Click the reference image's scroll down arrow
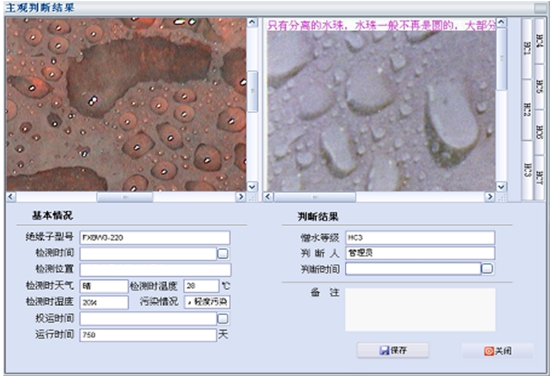 click(501, 187)
